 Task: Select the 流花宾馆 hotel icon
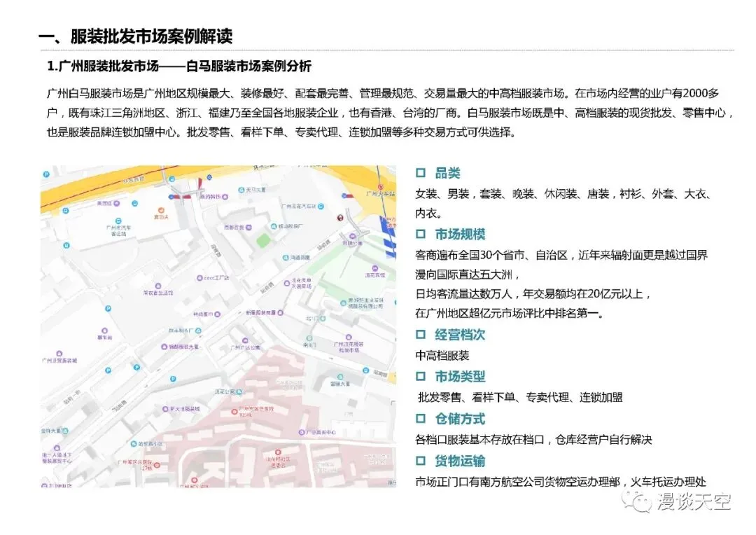(x=374, y=268)
